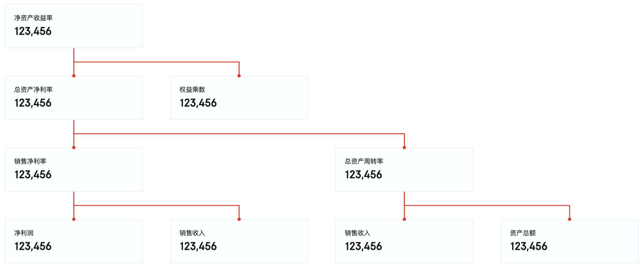Click the 总资产净利率 card
Screen dimensions: 644x268
pyautogui.click(x=74, y=98)
